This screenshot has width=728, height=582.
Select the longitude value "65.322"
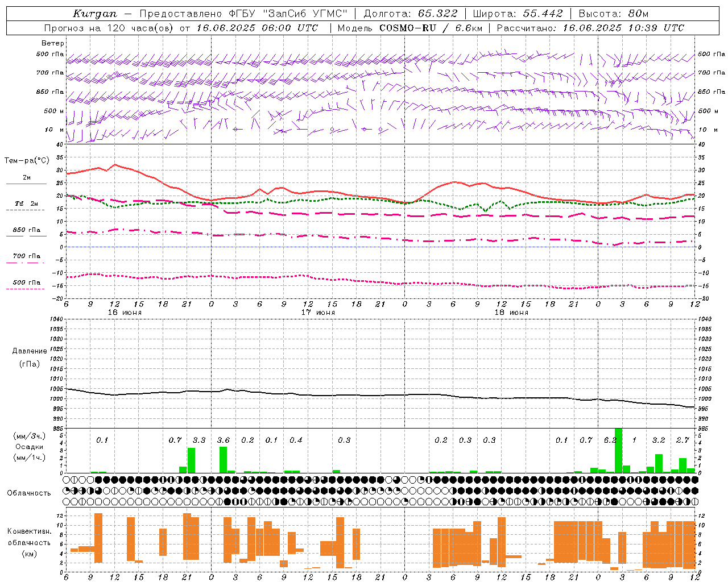click(437, 14)
